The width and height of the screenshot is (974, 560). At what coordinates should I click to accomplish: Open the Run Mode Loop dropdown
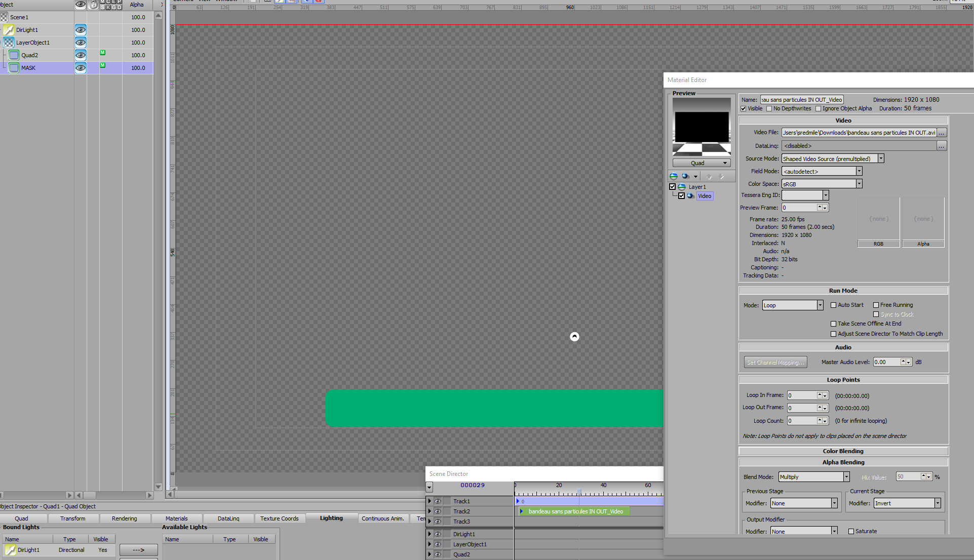pos(820,305)
